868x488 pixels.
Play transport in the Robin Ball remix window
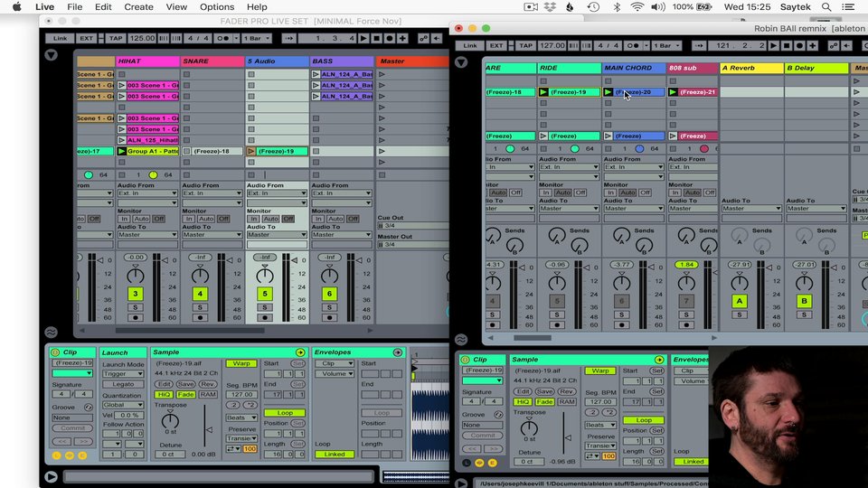pos(773,45)
